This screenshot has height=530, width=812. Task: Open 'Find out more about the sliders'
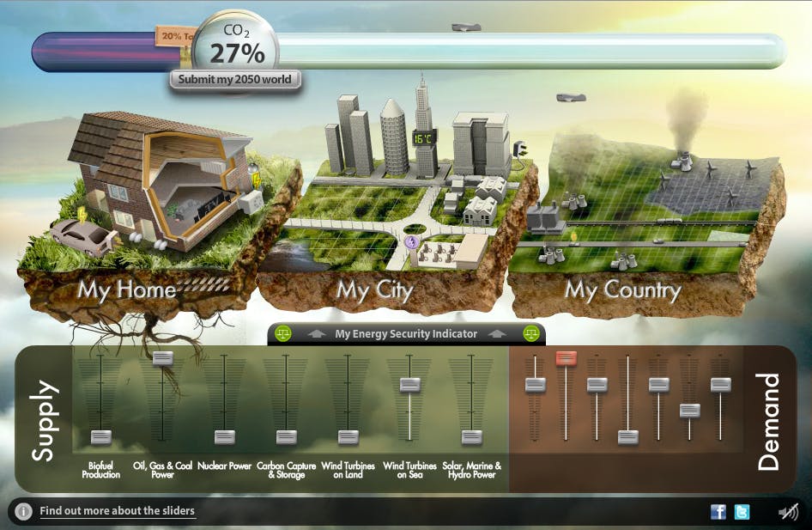117,511
